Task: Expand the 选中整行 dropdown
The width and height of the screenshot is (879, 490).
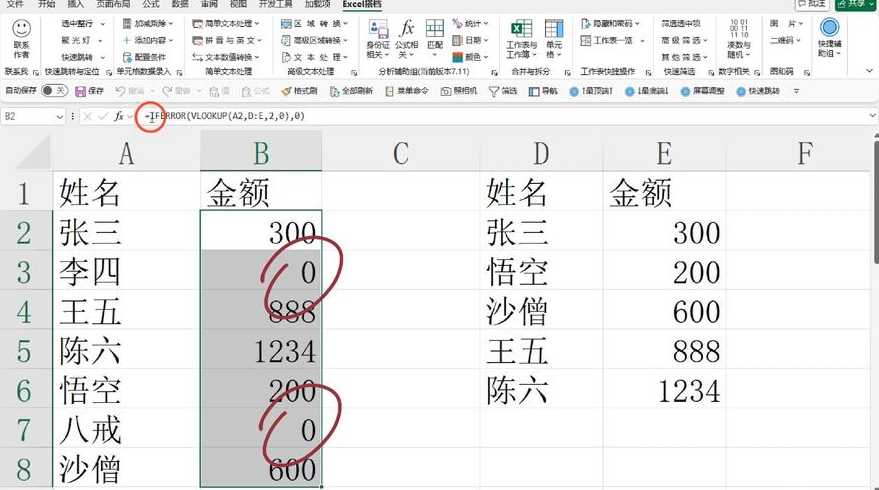Action: coord(103,24)
